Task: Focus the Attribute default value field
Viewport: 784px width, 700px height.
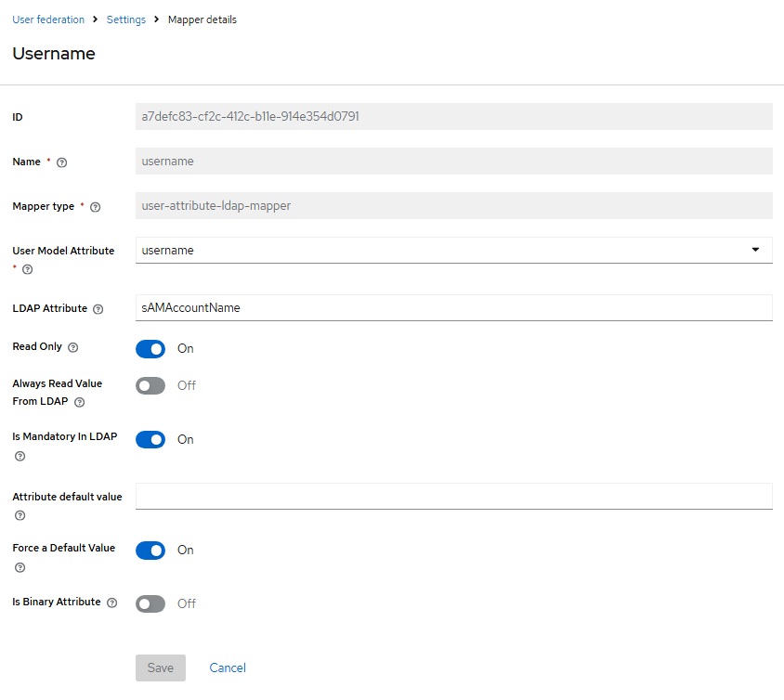Action: pos(454,496)
